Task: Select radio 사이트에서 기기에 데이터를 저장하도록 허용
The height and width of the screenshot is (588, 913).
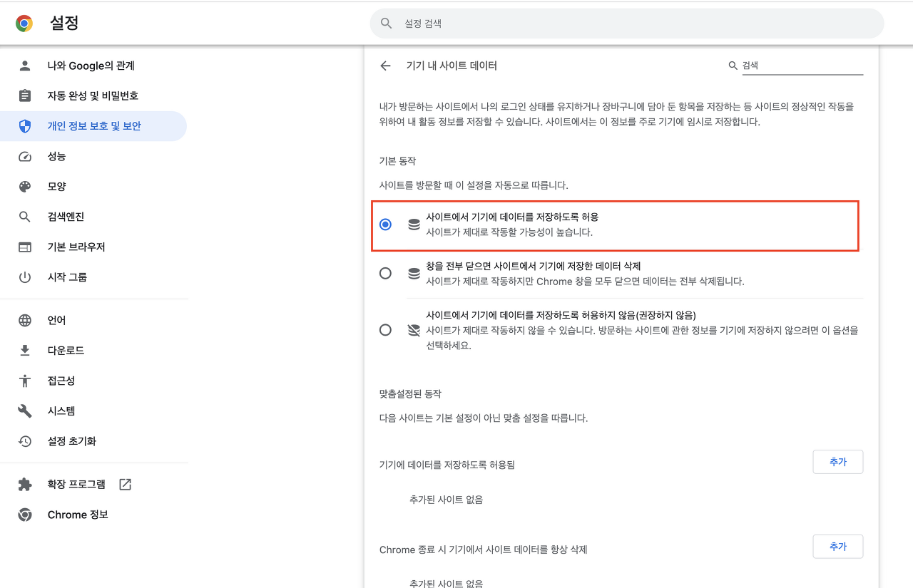Action: (x=386, y=225)
